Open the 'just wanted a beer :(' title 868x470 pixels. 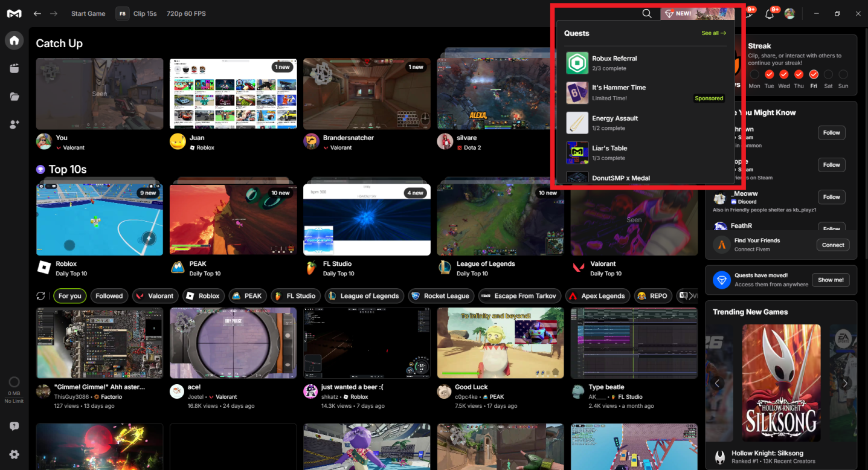[352, 387]
